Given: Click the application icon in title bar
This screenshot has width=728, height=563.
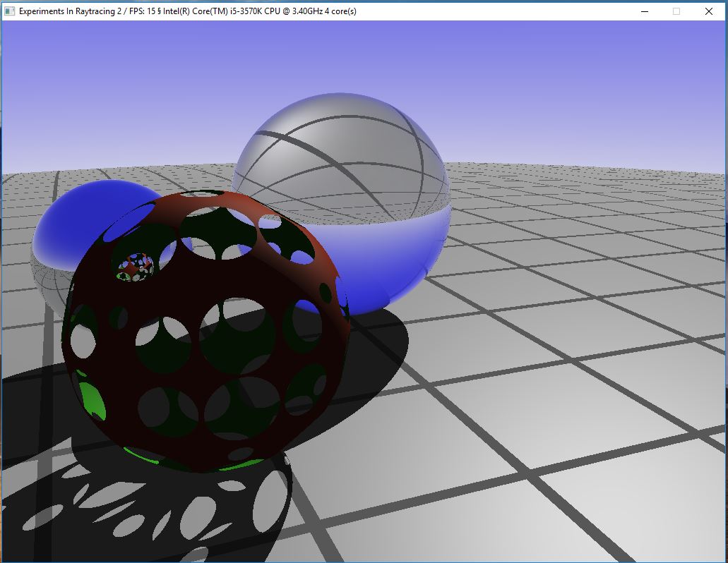Looking at the screenshot, I should (10, 11).
